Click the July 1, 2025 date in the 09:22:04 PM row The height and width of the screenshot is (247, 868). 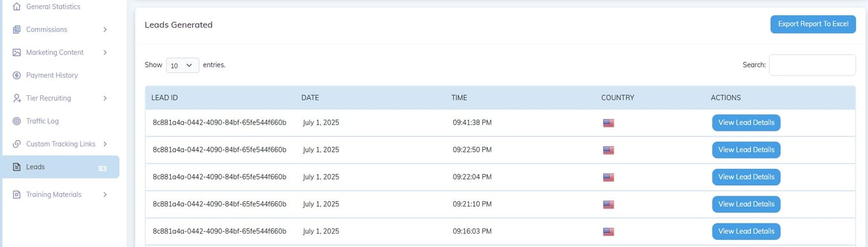(x=321, y=177)
